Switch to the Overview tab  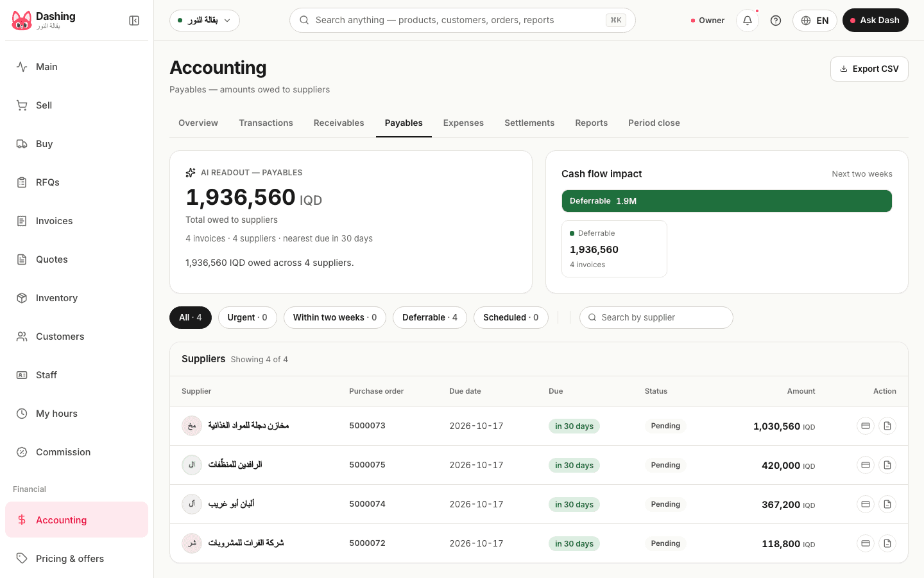tap(198, 123)
